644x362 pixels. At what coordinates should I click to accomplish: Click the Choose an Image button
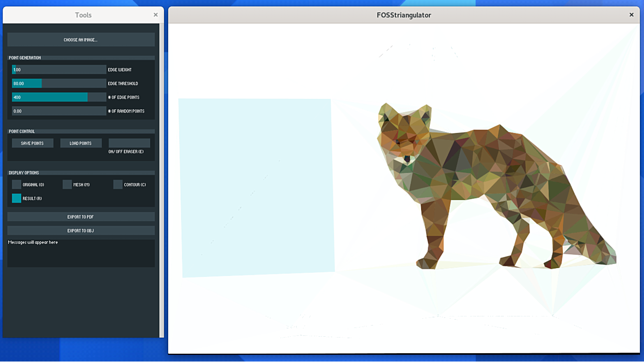81,40
